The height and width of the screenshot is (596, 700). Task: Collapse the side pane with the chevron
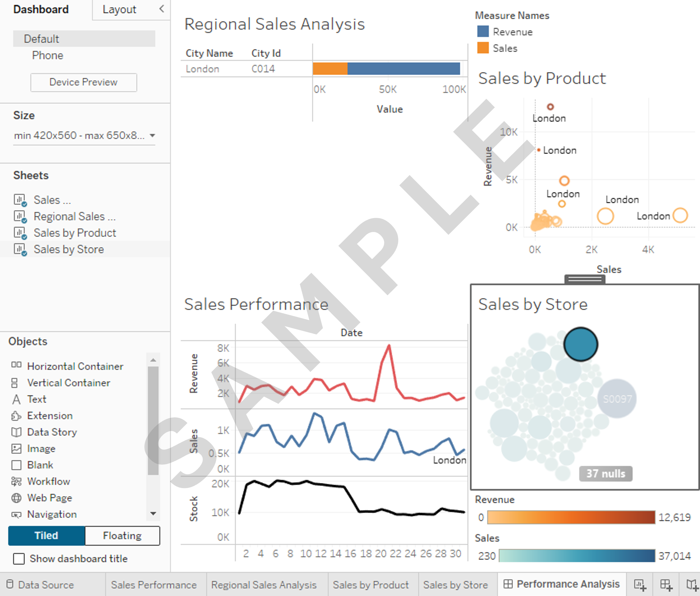162,9
